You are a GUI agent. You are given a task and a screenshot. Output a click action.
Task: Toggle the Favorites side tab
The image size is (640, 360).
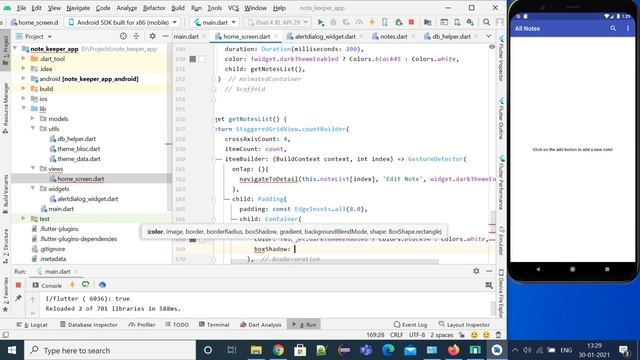pos(5,295)
